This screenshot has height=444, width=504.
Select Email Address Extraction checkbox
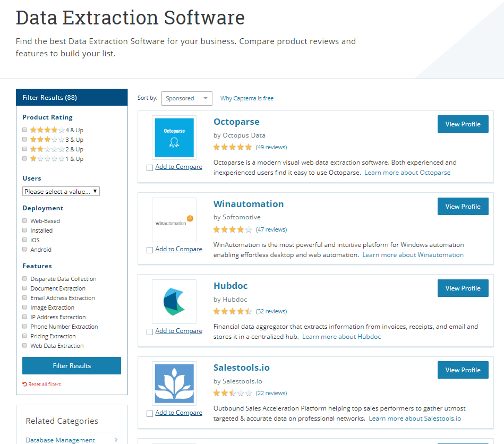click(x=24, y=298)
